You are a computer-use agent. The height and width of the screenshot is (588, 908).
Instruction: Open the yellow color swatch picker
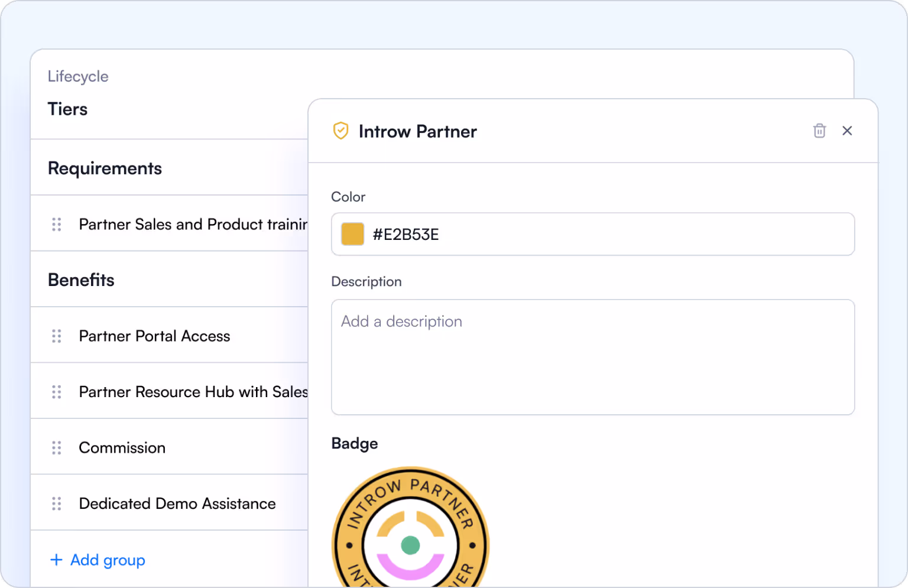352,234
